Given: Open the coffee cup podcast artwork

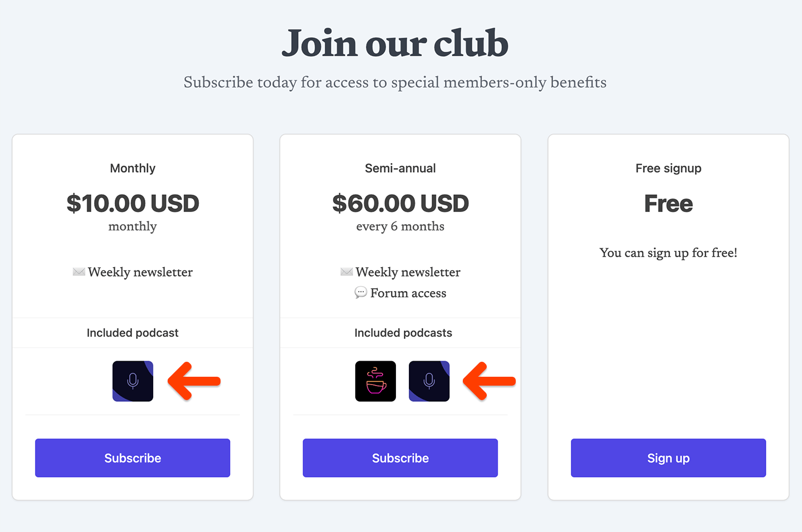Looking at the screenshot, I should [375, 381].
